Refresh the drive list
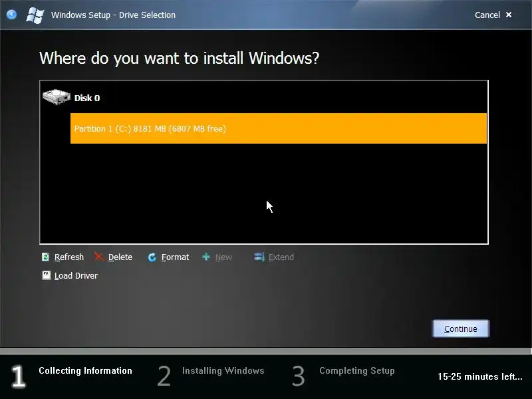The image size is (532, 399). pos(69,257)
